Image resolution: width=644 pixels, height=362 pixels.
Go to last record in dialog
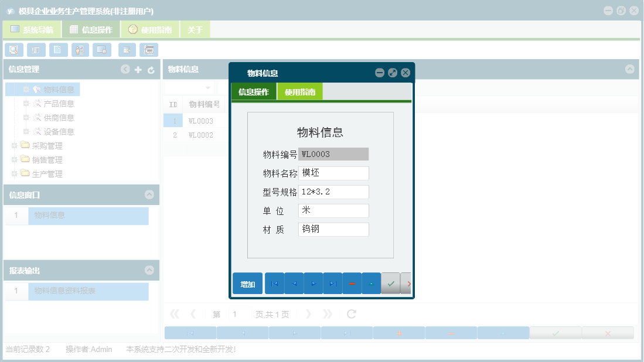[333, 283]
